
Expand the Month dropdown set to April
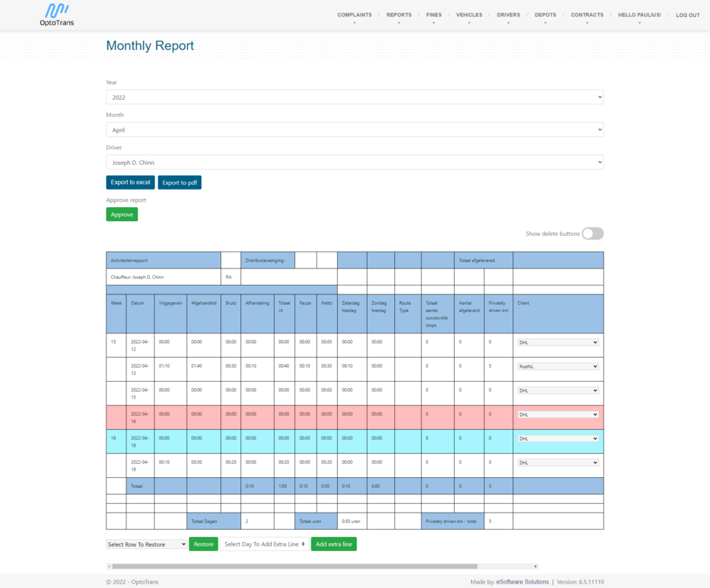pos(354,129)
